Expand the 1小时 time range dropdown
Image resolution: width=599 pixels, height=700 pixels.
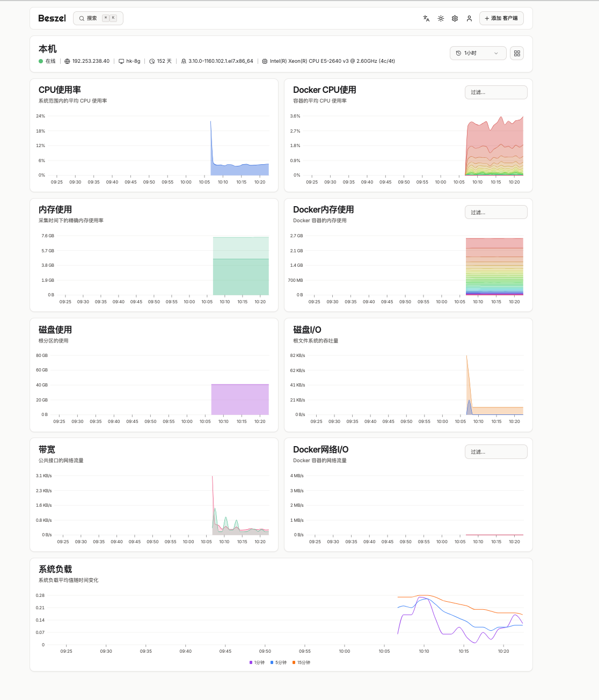click(x=477, y=53)
